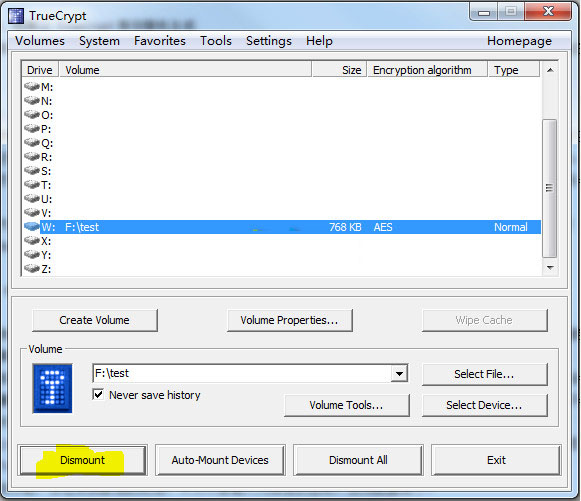Sort by Encryption algorithm column header
Image resolution: width=581 pixels, height=501 pixels.
[427, 70]
